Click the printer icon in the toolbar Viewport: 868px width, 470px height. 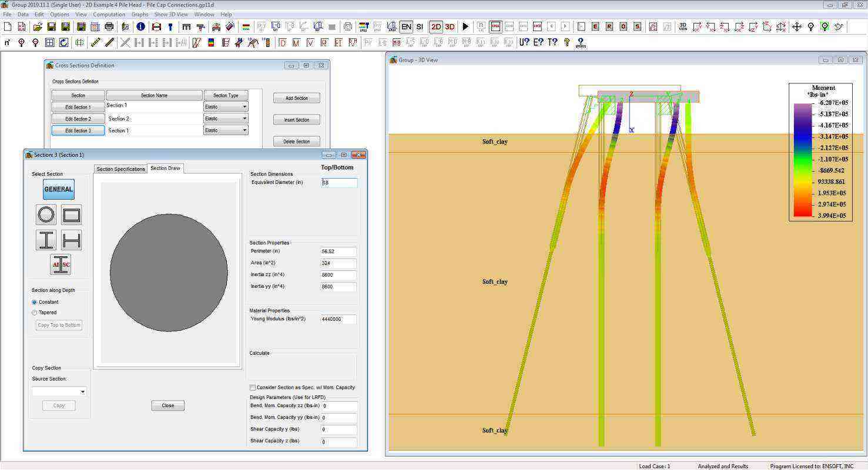[x=109, y=26]
